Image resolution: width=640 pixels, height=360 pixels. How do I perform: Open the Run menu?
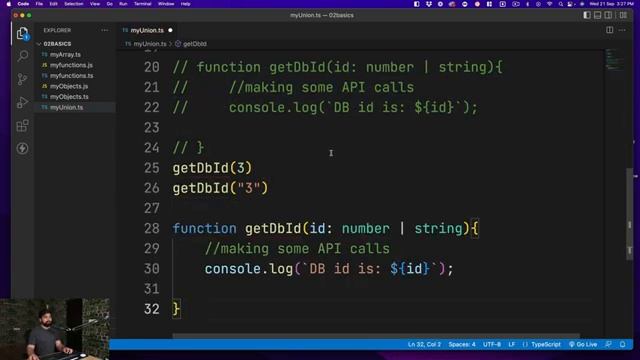[123, 4]
